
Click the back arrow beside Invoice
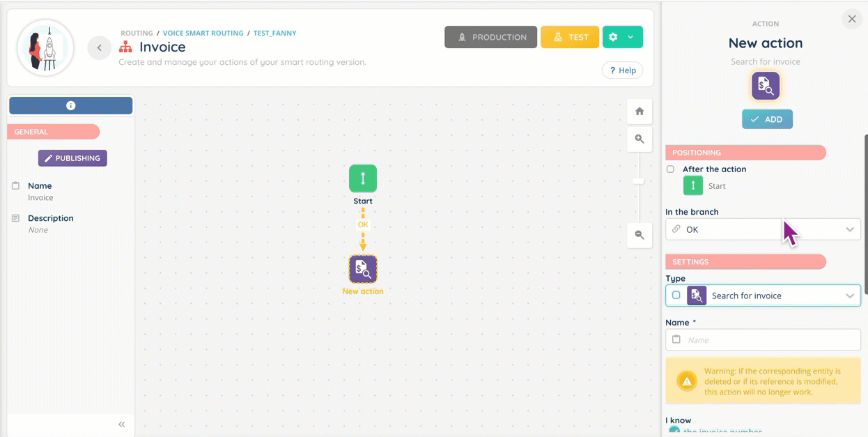click(x=100, y=47)
